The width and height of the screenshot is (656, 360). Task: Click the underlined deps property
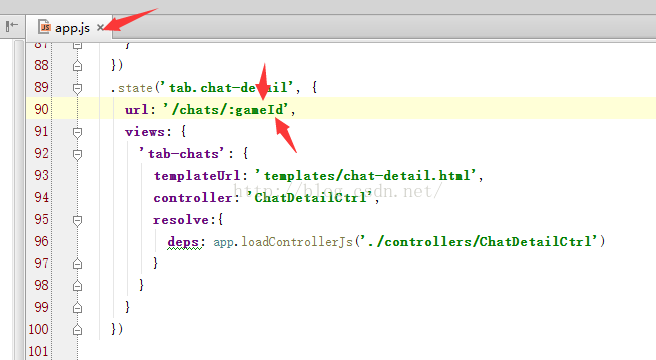[x=183, y=242]
